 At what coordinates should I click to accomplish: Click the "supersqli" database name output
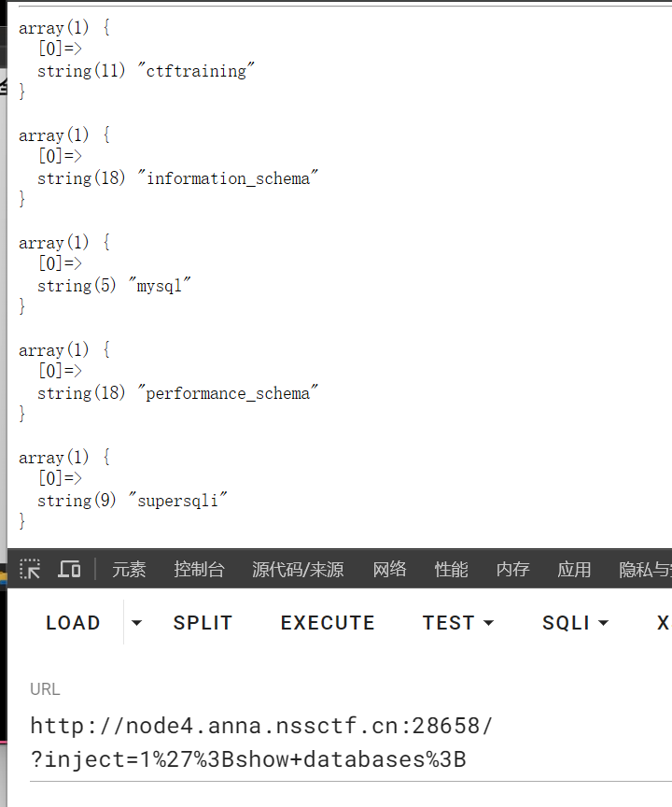click(177, 501)
